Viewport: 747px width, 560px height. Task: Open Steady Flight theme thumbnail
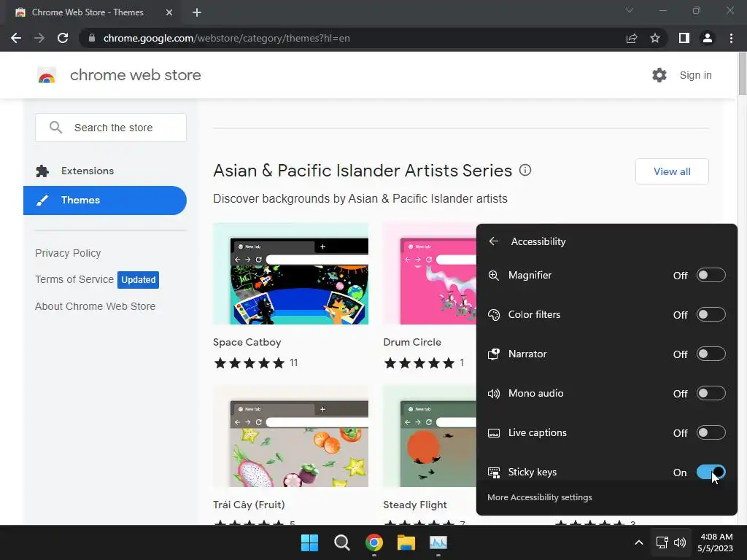click(x=430, y=436)
